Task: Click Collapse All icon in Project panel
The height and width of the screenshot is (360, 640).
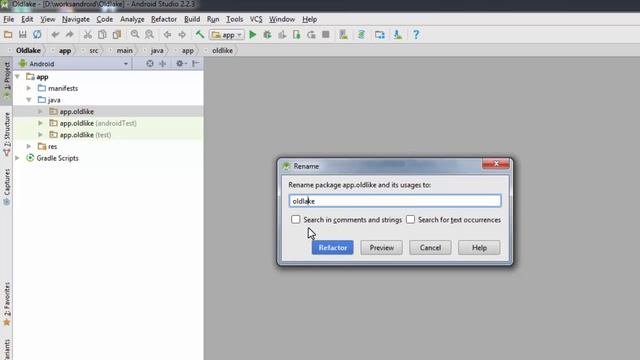Action: pos(162,64)
